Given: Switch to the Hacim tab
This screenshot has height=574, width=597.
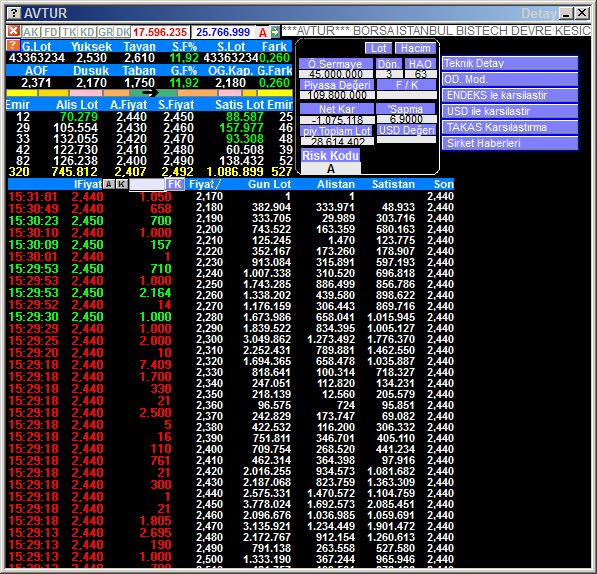Looking at the screenshot, I should 415,48.
